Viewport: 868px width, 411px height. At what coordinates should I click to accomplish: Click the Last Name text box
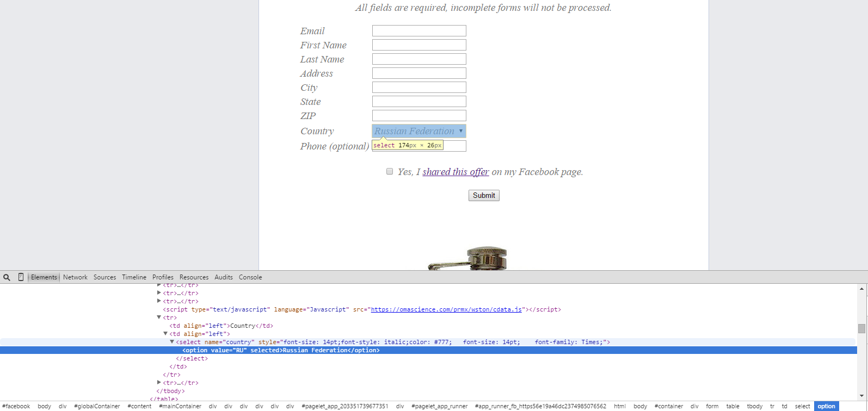click(419, 59)
